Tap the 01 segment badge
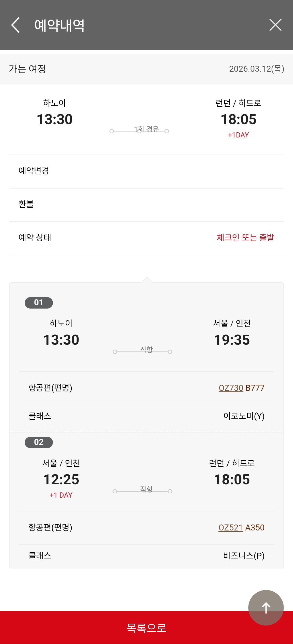Screen dimensions: 293x644 point(39,303)
